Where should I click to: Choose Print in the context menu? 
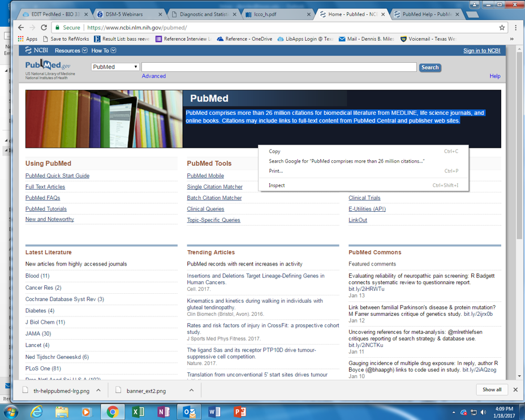coord(363,171)
